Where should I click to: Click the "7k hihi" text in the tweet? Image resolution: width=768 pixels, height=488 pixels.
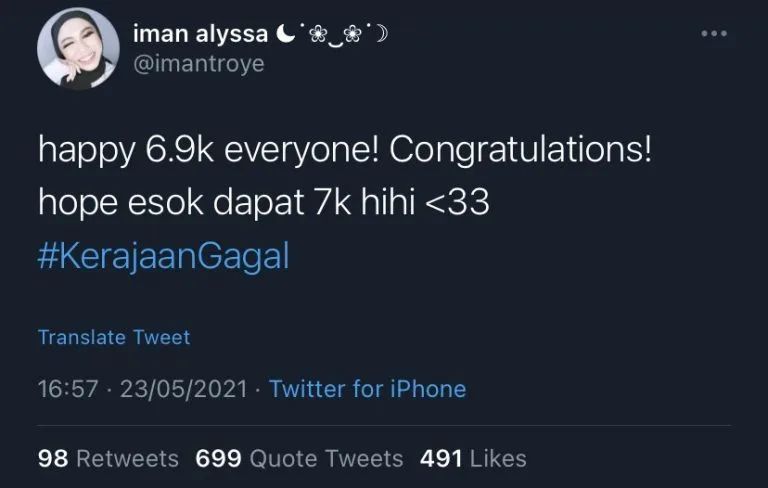[362, 204]
